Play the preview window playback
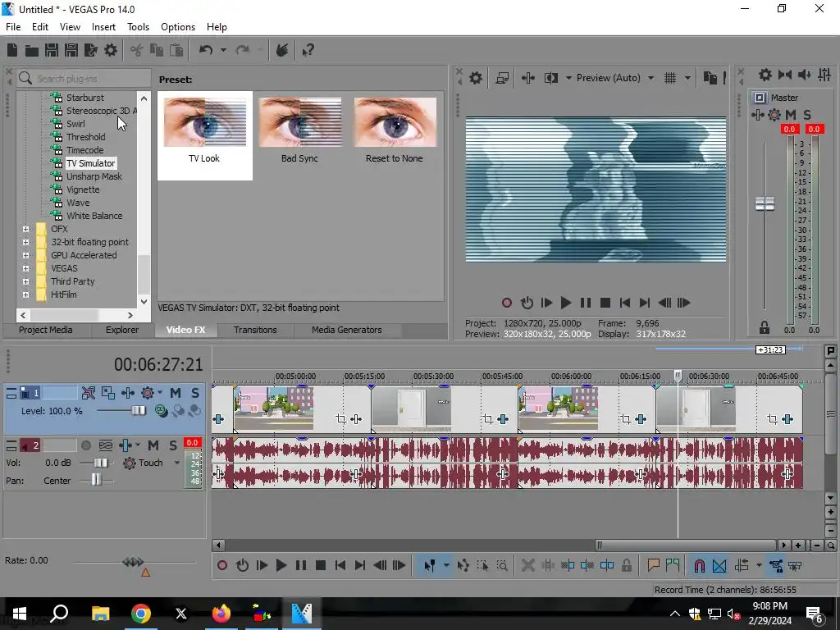Image resolution: width=840 pixels, height=630 pixels. [x=566, y=303]
